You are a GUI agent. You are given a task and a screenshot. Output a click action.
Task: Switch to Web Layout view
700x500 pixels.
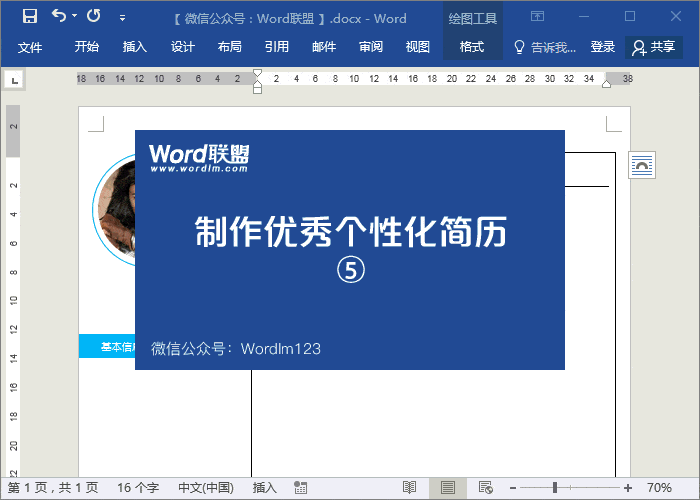[486, 488]
